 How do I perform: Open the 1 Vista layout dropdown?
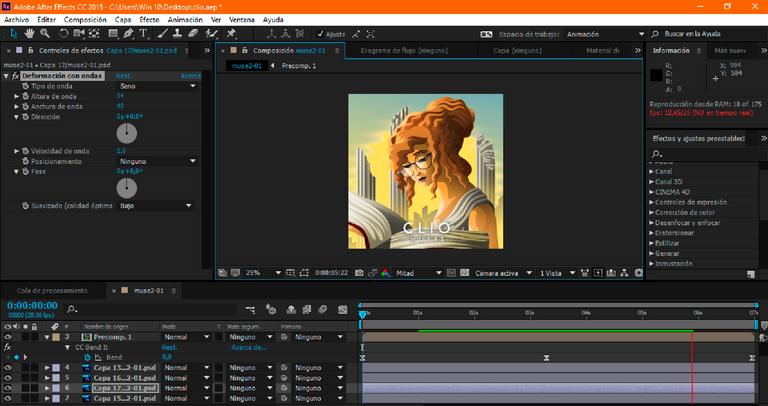coord(557,273)
